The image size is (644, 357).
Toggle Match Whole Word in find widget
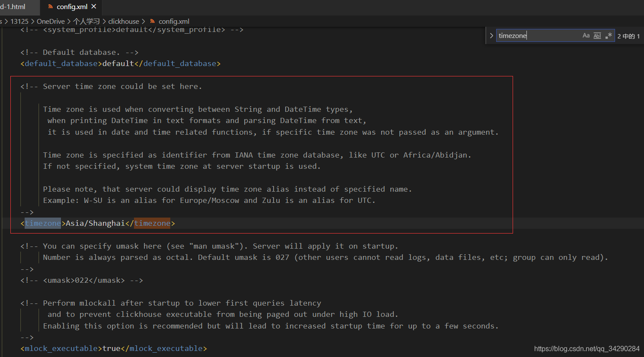tap(597, 35)
